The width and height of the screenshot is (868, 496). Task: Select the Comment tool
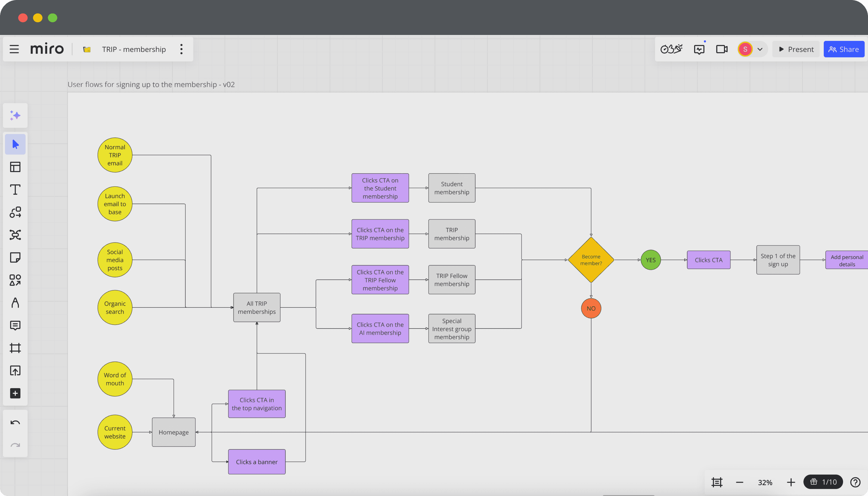(15, 325)
